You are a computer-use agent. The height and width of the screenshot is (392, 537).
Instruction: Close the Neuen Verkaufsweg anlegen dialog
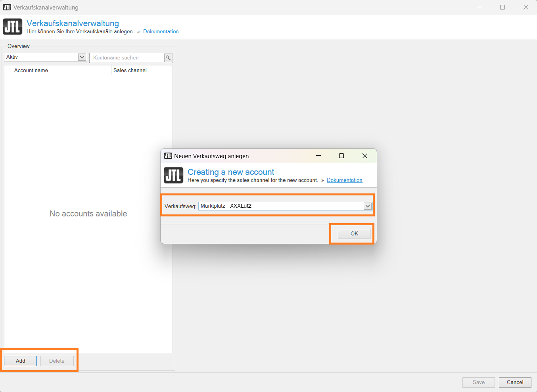(x=364, y=156)
